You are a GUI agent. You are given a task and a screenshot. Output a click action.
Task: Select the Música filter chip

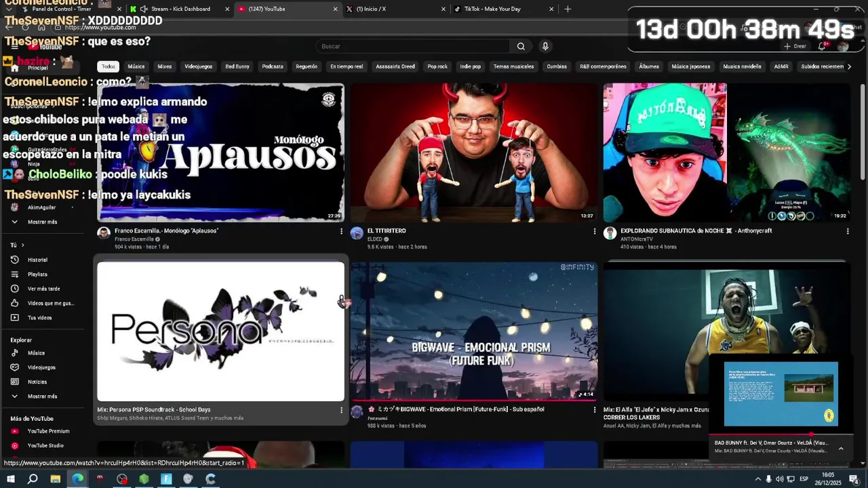pyautogui.click(x=136, y=66)
